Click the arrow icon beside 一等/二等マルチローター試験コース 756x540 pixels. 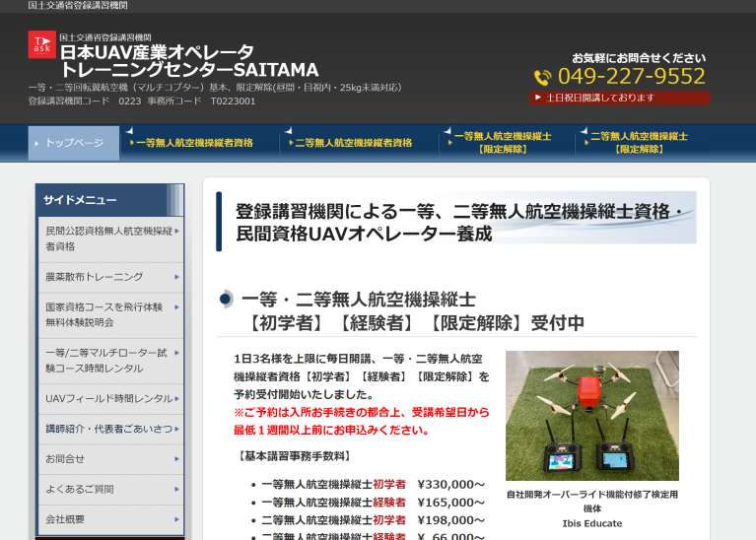point(177,353)
